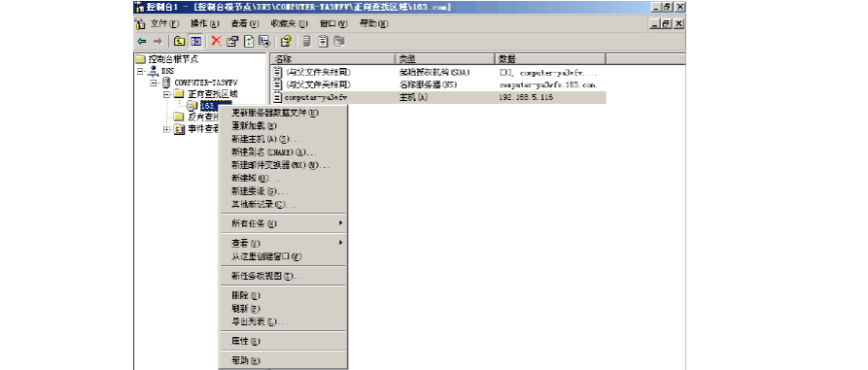Select 新建委派(G)... menu entry
The height and width of the screenshot is (370, 868).
[x=284, y=191]
